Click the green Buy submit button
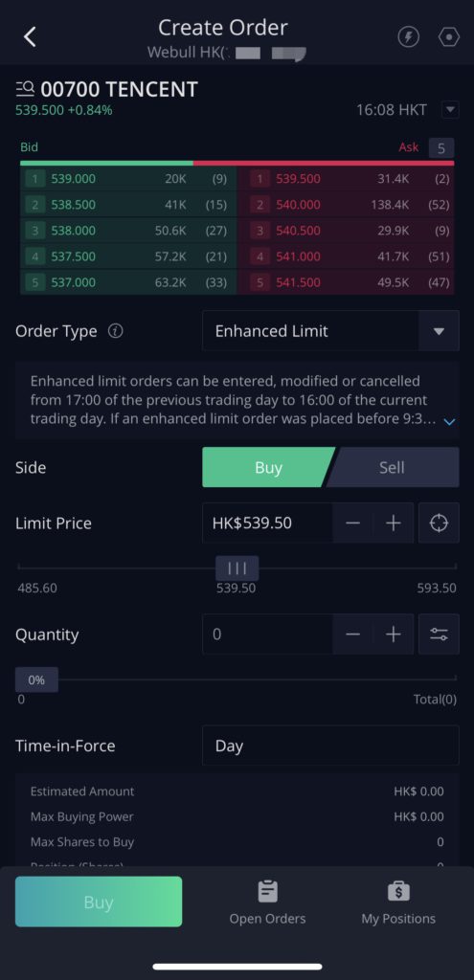This screenshot has height=980, width=474. (x=99, y=902)
